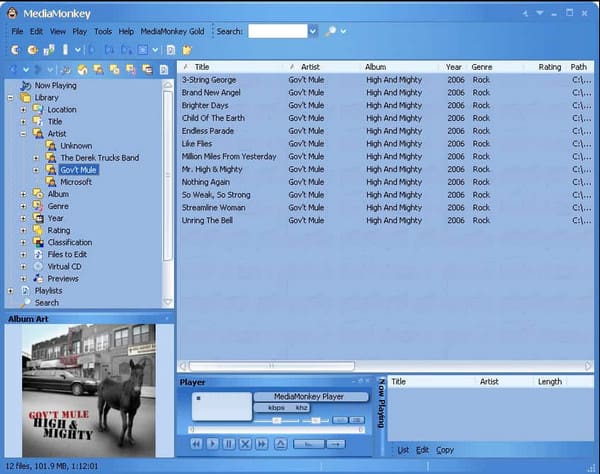This screenshot has width=600, height=474.
Task: Collapse the Artist tree node
Action: point(23,134)
